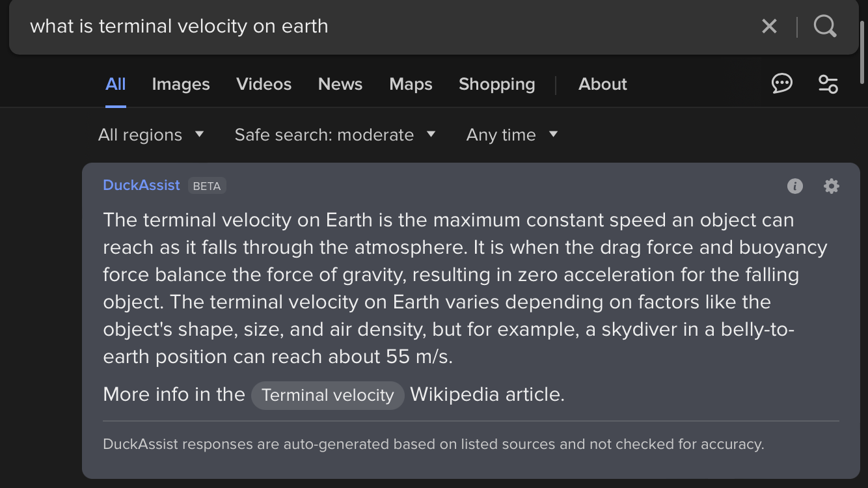Expand the All regions dropdown
This screenshot has height=488, width=868.
151,135
